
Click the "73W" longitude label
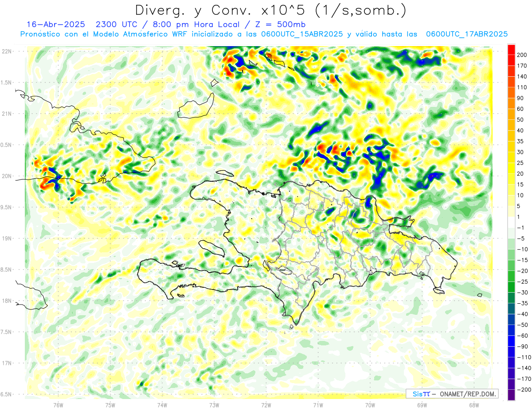214,405
